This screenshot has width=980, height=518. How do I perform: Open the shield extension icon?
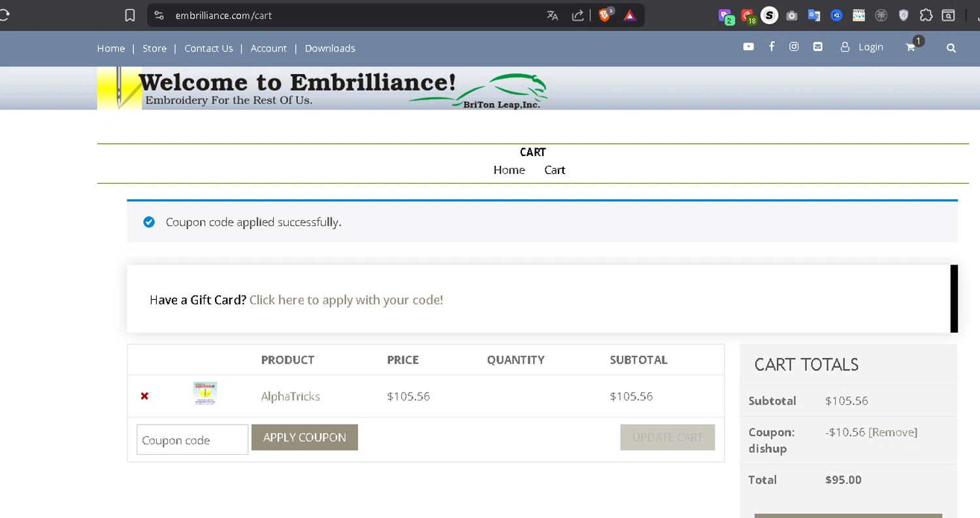pos(904,15)
